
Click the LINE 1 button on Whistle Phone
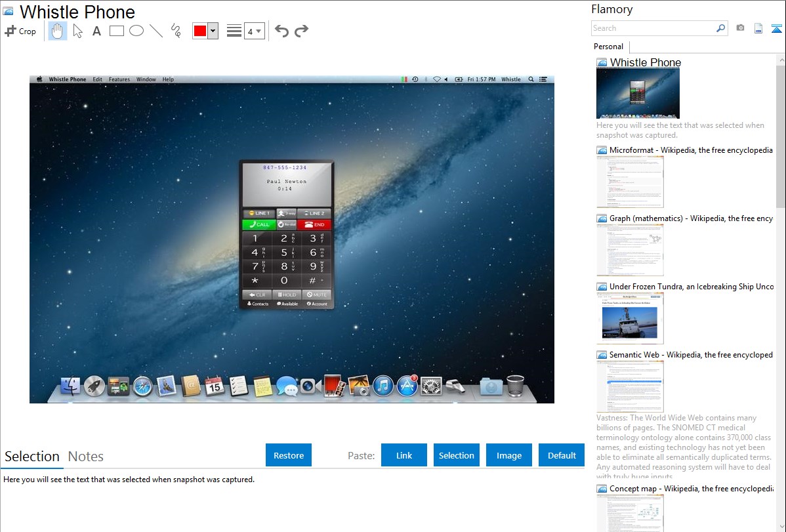(259, 213)
